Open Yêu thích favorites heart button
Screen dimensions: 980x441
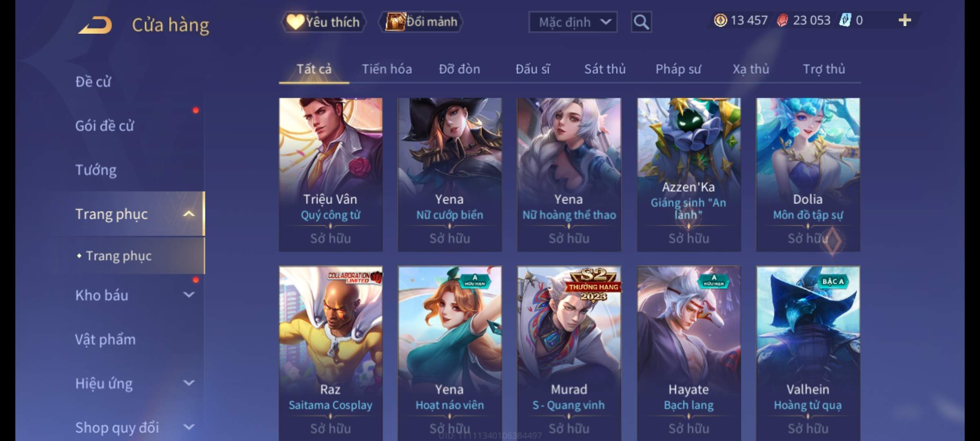pyautogui.click(x=323, y=22)
